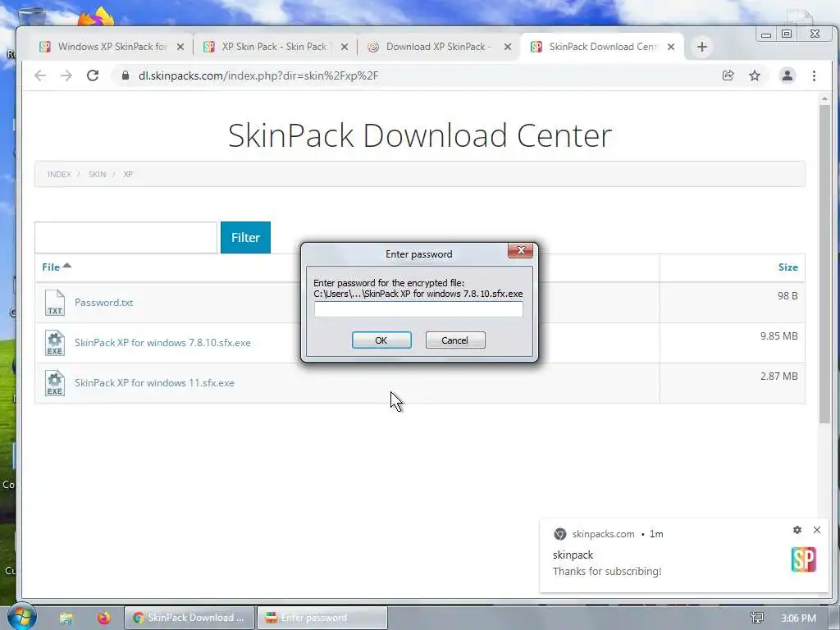The image size is (840, 630).
Task: Close the SkinPack Download Center tab
Action: tap(671, 47)
